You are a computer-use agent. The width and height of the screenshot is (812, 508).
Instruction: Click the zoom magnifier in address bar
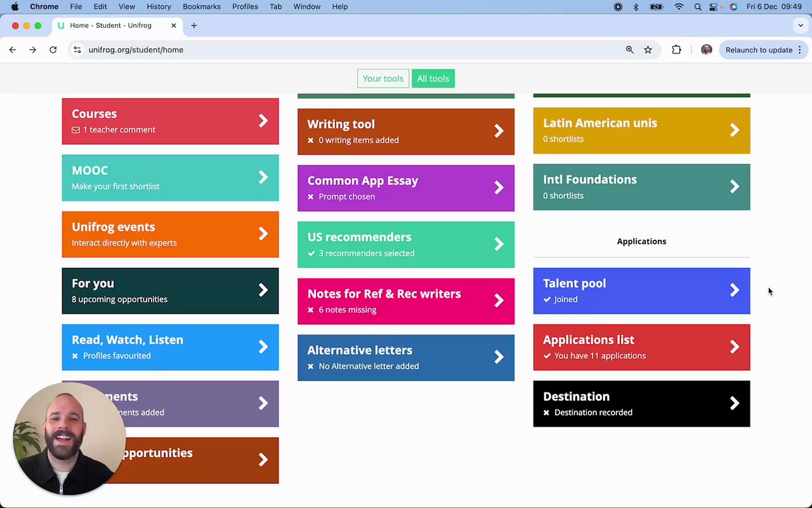(x=629, y=50)
